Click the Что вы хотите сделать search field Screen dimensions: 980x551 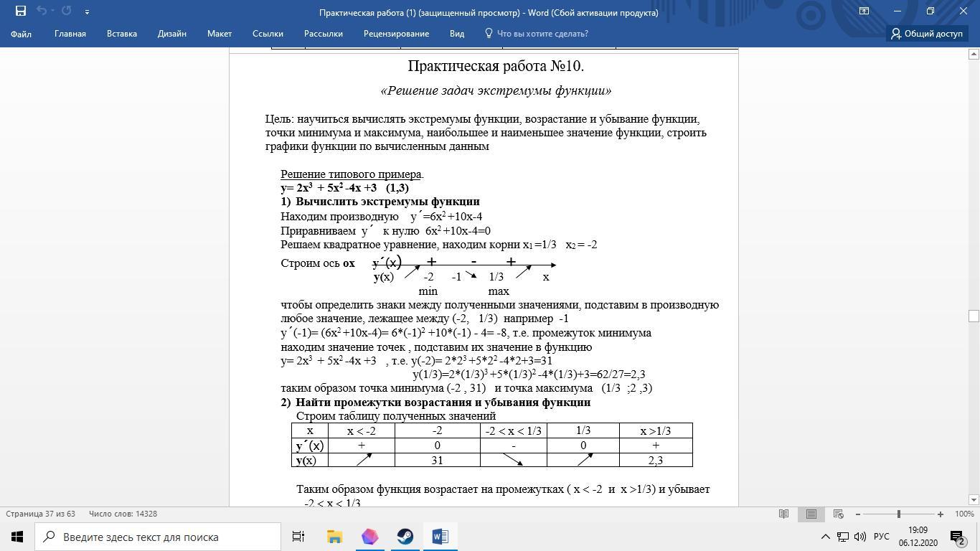[x=542, y=34]
